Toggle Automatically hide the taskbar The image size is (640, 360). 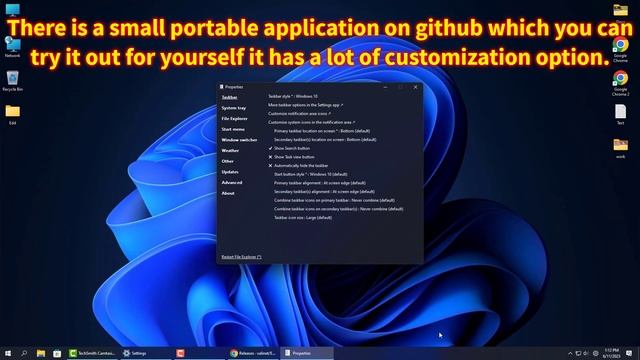coord(298,166)
